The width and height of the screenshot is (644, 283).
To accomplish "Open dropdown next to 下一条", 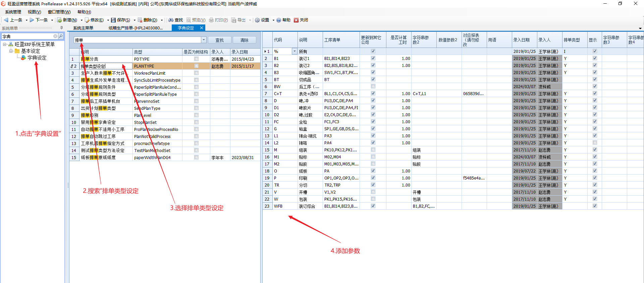I will [52, 20].
